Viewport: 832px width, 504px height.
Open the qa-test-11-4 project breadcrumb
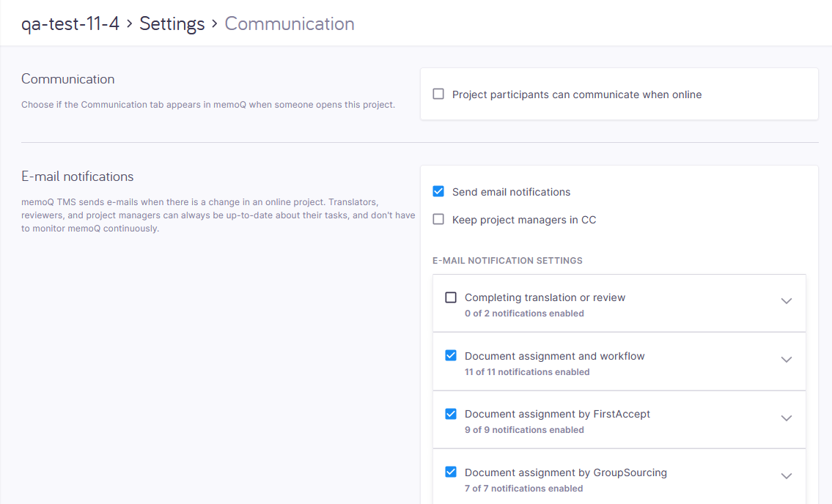coord(70,23)
